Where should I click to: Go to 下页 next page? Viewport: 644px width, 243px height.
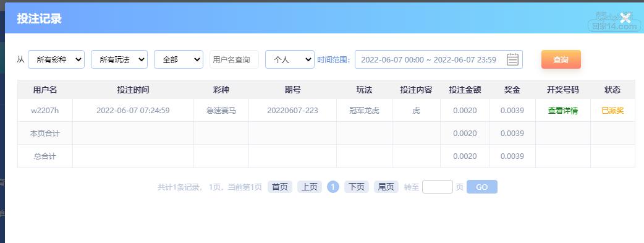coord(357,187)
